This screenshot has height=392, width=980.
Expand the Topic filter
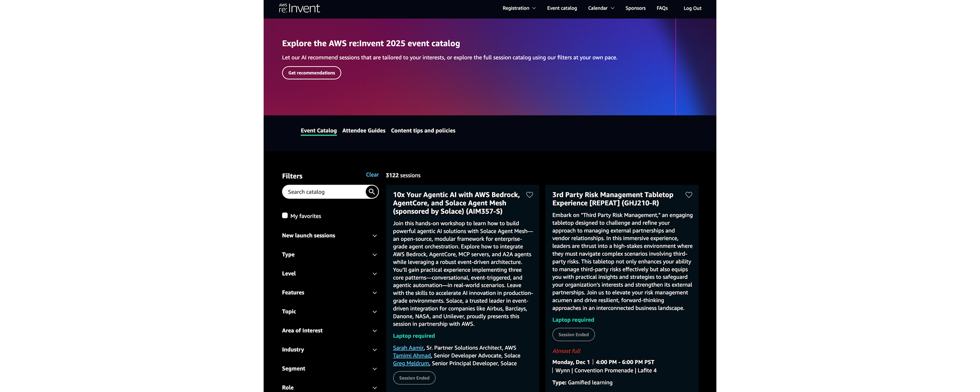[330, 312]
